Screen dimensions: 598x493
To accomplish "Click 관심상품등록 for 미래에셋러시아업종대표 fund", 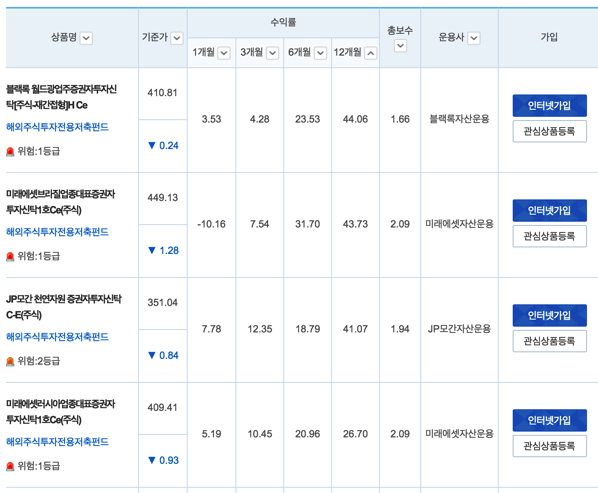I will (x=550, y=446).
